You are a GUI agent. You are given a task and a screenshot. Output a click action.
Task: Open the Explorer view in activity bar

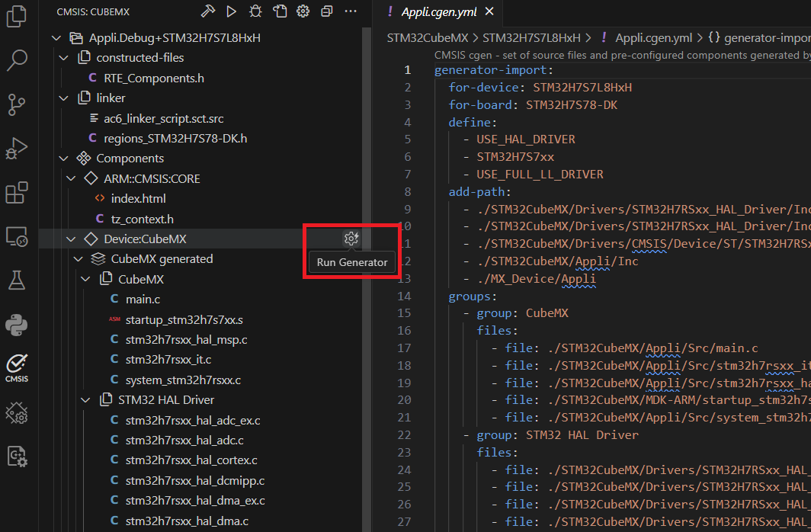coord(17,15)
